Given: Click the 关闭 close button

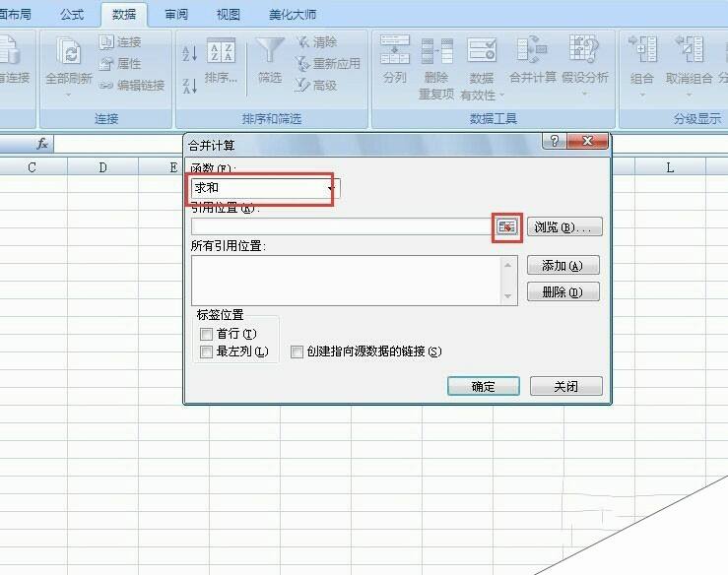Looking at the screenshot, I should coord(566,386).
